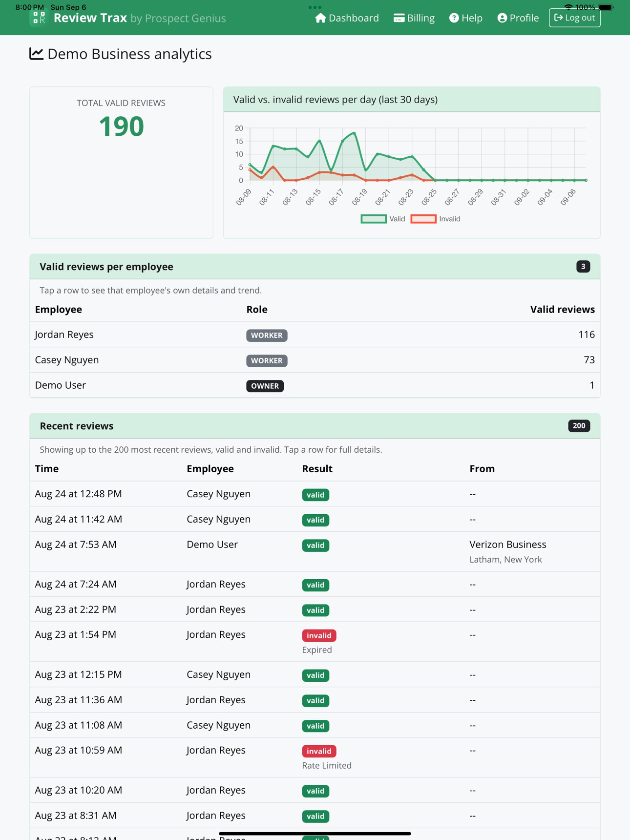Click Casey Nguyen valid reviews count 73
The height and width of the screenshot is (840, 630).
(589, 360)
